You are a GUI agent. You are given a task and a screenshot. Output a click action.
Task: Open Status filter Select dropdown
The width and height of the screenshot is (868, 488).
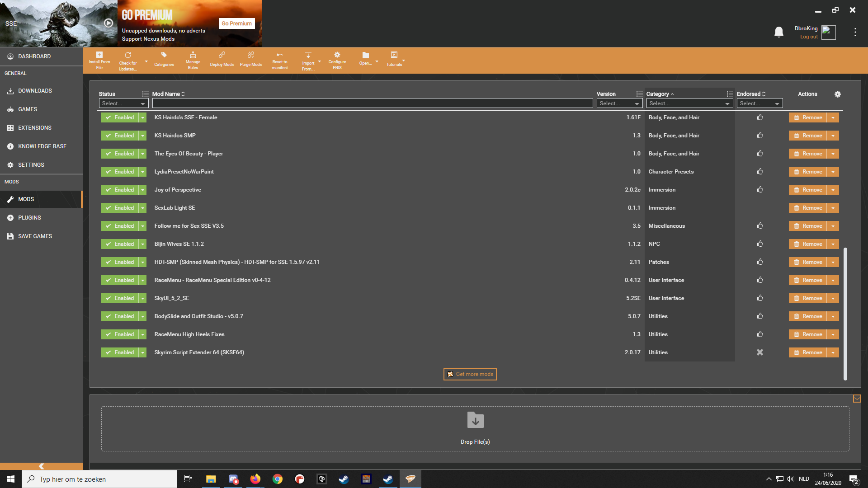[123, 103]
